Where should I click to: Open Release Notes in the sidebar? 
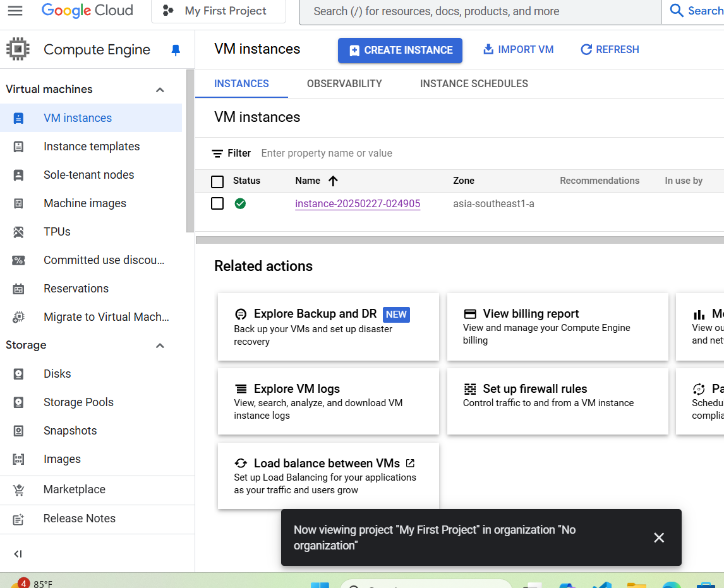pos(80,519)
